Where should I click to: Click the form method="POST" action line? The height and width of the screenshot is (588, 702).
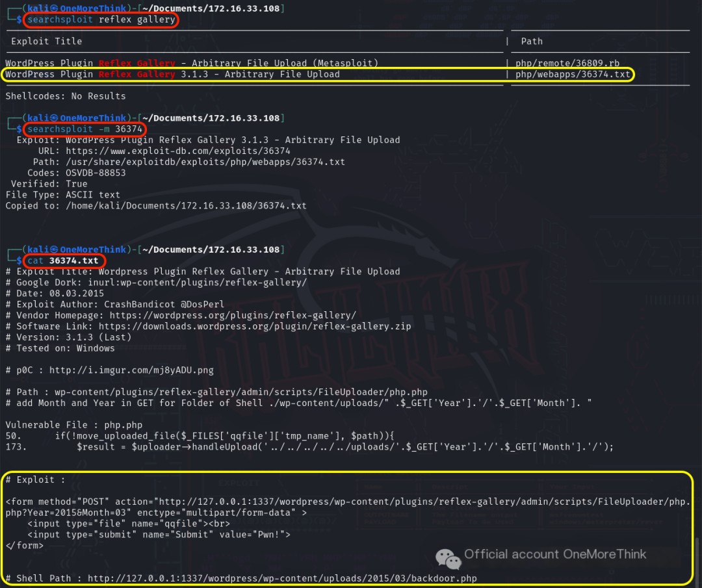(348, 502)
